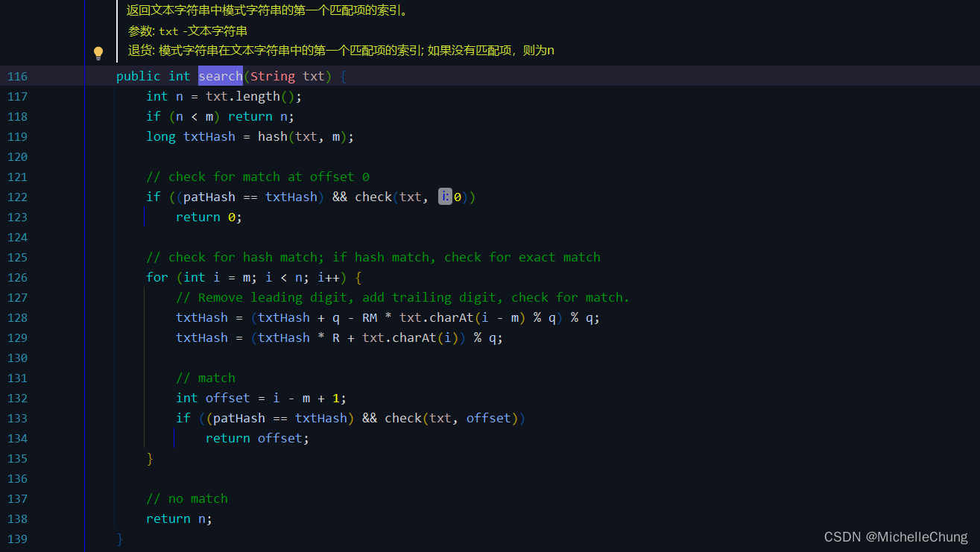Click comment '// check for match at offset 0'

[x=258, y=177]
